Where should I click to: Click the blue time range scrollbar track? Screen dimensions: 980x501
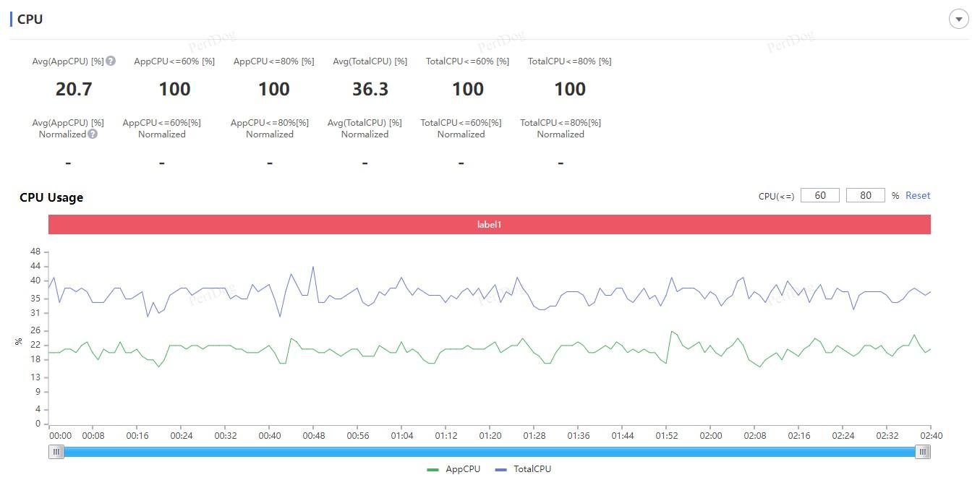490,452
